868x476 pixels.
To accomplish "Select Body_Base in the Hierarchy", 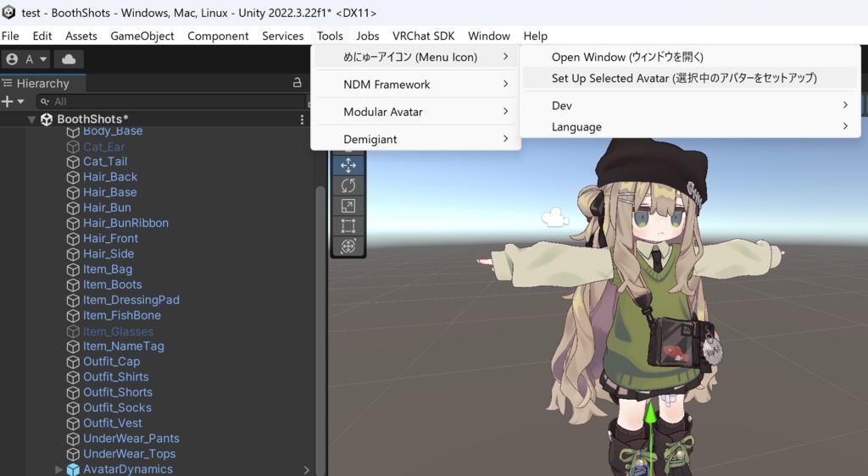I will (x=113, y=131).
